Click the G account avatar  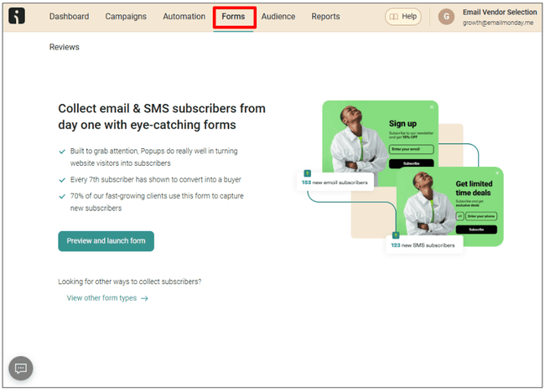(446, 17)
